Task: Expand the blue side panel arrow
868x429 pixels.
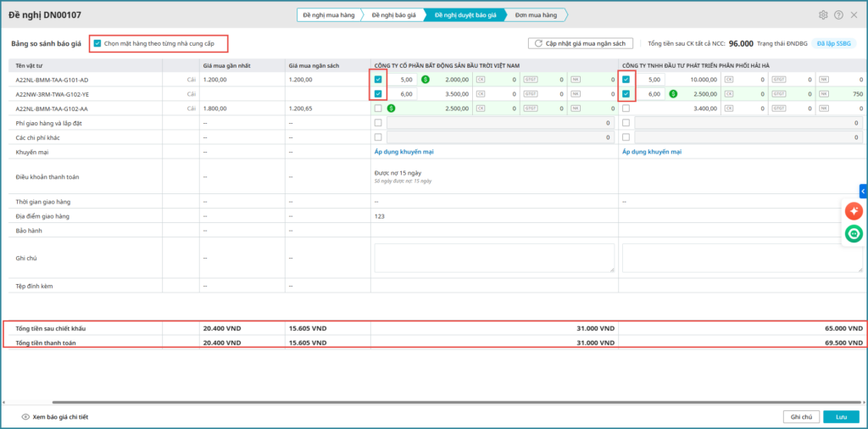Action: [863, 191]
